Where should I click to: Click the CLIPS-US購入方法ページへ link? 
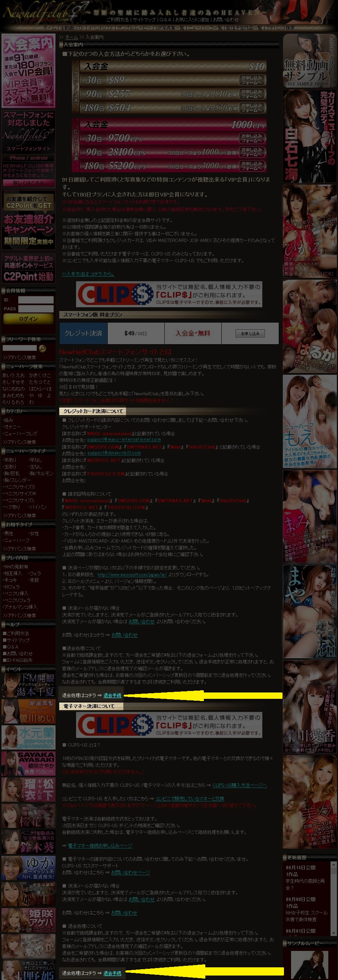pyautogui.click(x=240, y=785)
